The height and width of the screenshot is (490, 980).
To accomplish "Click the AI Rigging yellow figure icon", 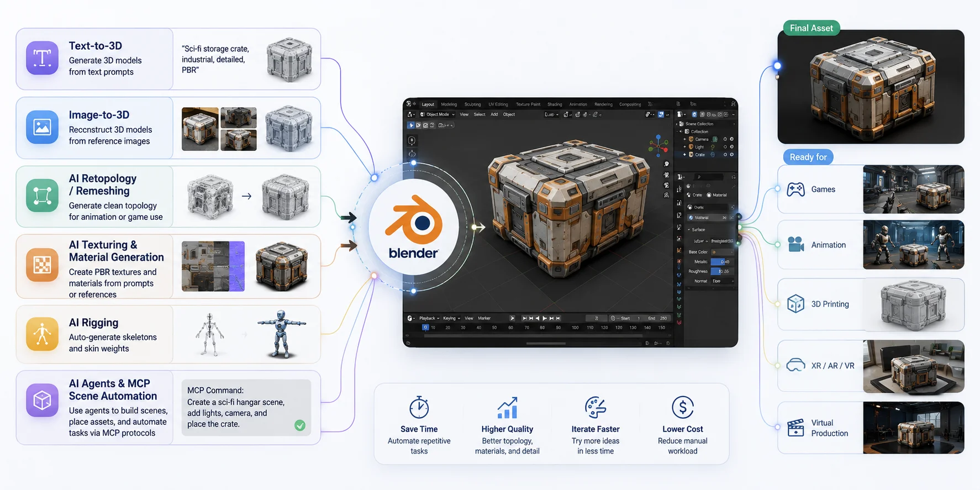I will [42, 334].
